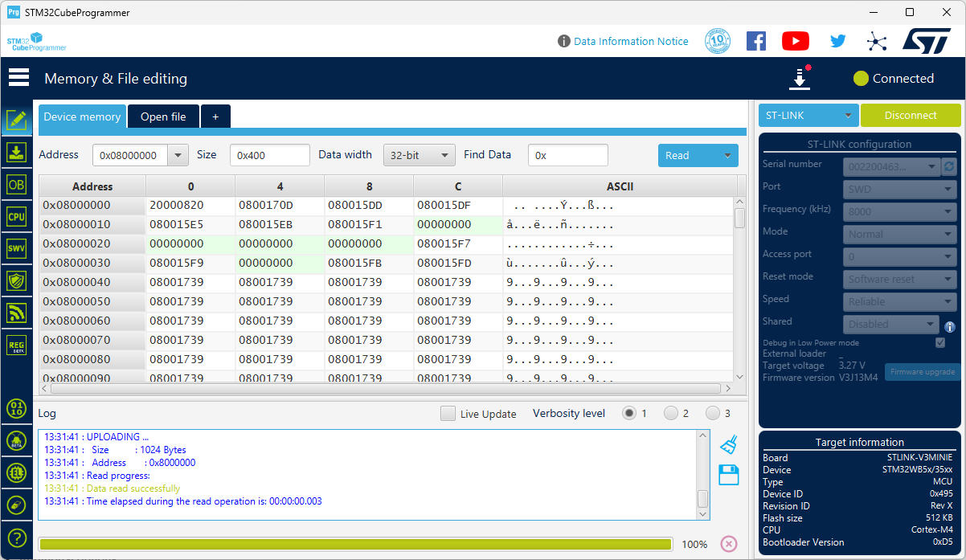Open STM32CubeProgrammer help question mark
The height and width of the screenshot is (560, 966).
pos(17,538)
